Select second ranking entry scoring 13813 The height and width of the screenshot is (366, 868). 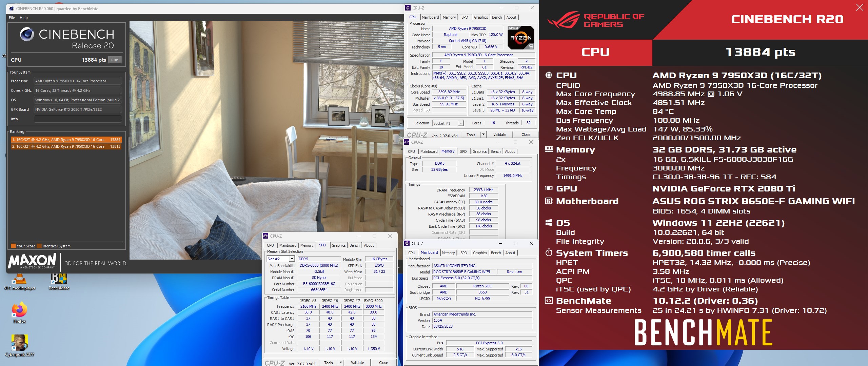point(66,146)
